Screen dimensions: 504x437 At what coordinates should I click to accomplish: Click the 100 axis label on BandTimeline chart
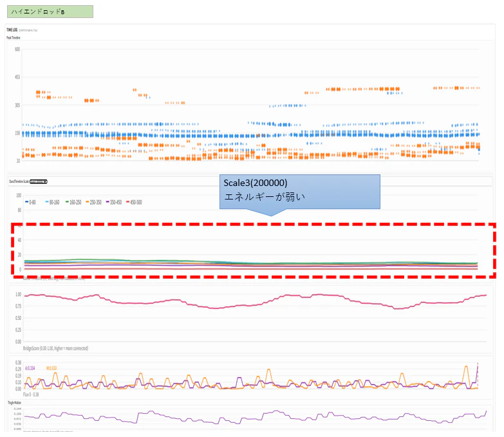pyautogui.click(x=19, y=196)
